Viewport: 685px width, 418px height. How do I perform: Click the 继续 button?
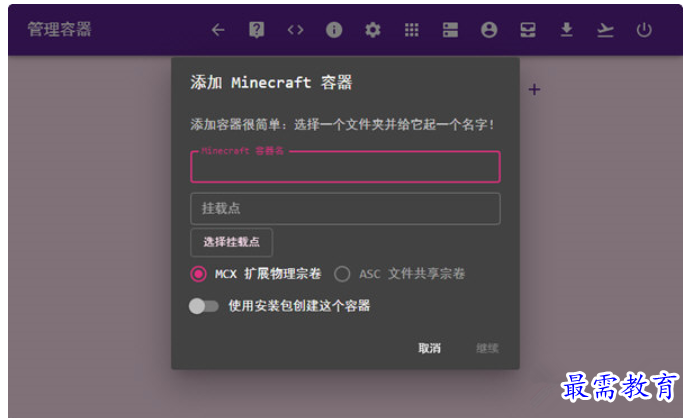point(487,348)
